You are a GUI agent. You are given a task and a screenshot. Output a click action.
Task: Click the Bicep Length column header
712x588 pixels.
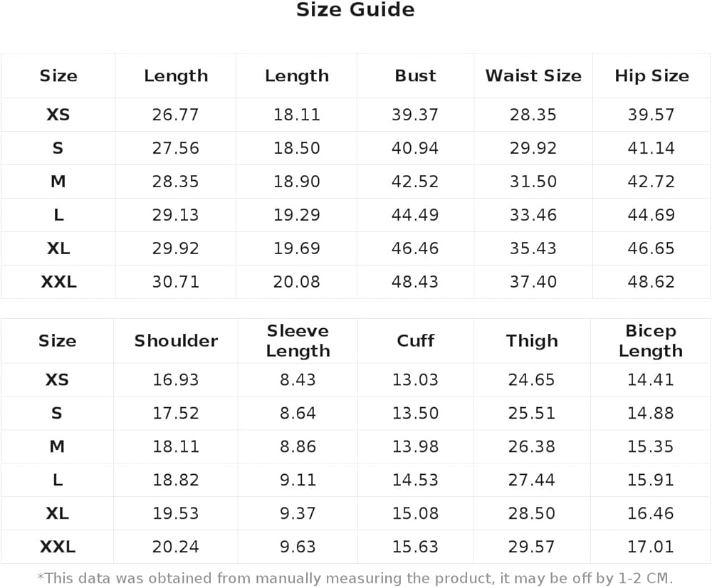coord(650,341)
